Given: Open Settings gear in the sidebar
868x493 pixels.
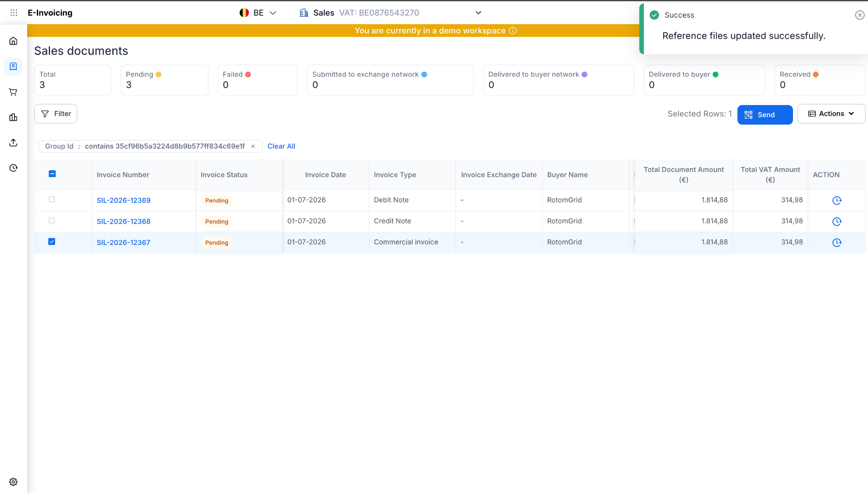Looking at the screenshot, I should click(13, 482).
